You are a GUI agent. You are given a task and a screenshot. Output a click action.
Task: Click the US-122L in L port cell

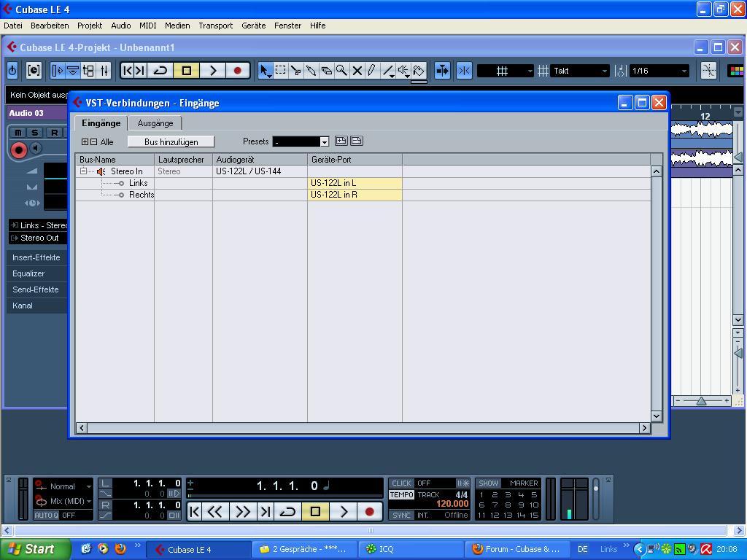[355, 183]
